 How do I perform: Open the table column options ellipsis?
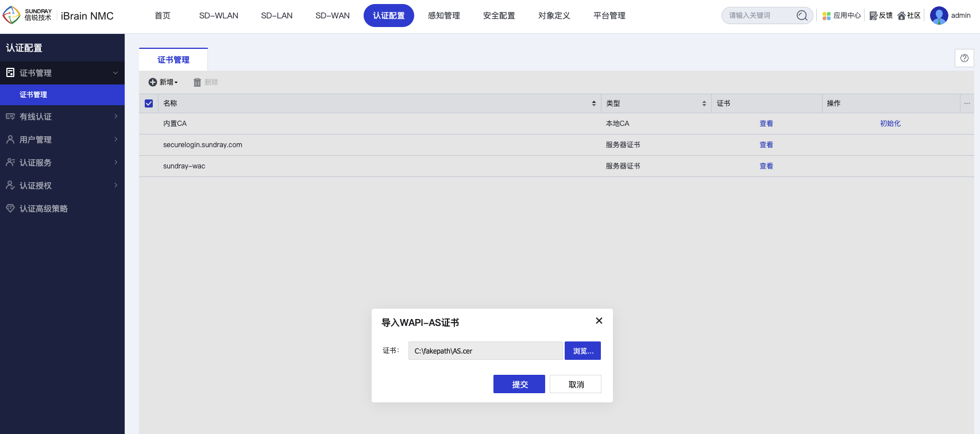[x=967, y=103]
